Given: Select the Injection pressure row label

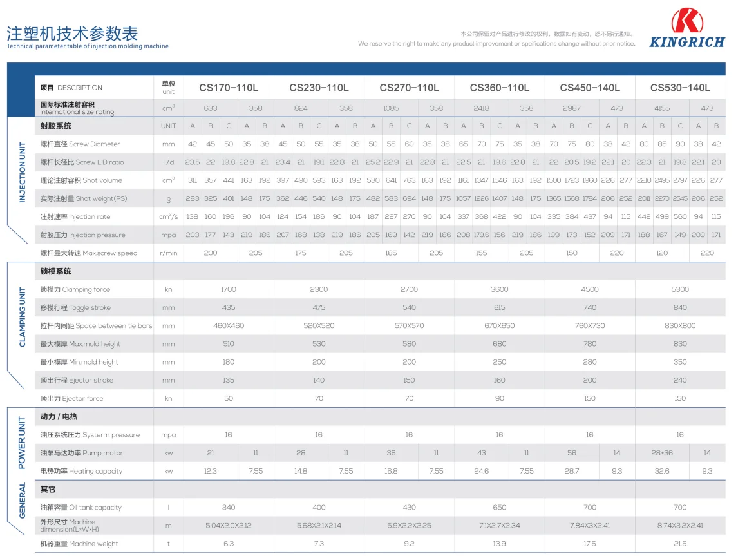Looking at the screenshot, I should 82,235.
